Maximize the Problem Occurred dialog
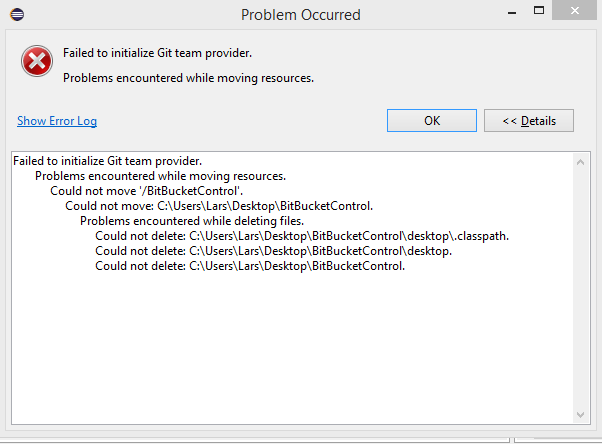 [x=539, y=11]
